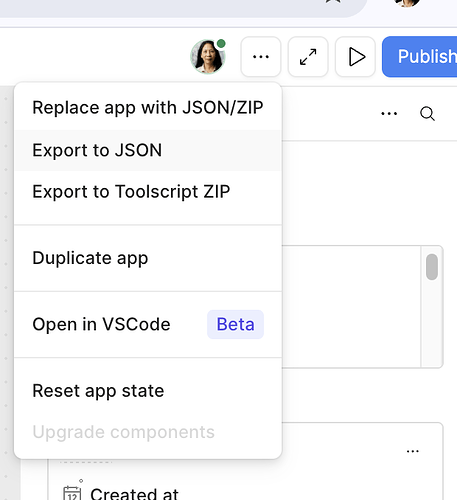Screen dimensions: 457x500
Task: Toggle fullscreen expand arrows icon
Action: pyautogui.click(x=308, y=57)
